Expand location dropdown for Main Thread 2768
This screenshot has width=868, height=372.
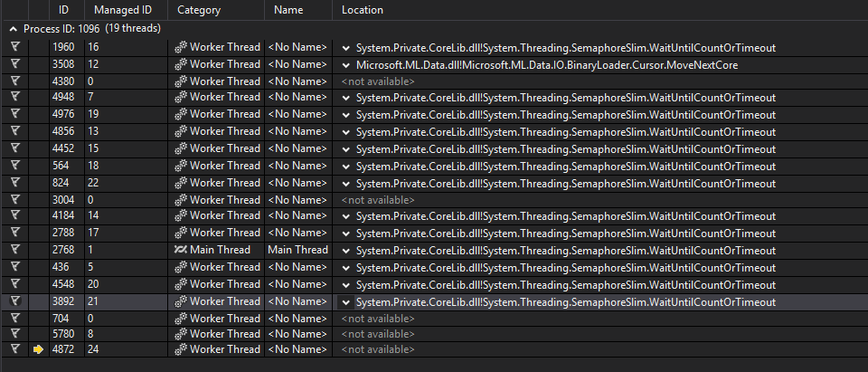click(346, 251)
